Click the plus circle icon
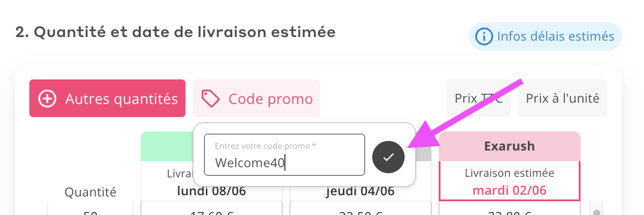 coord(47,99)
